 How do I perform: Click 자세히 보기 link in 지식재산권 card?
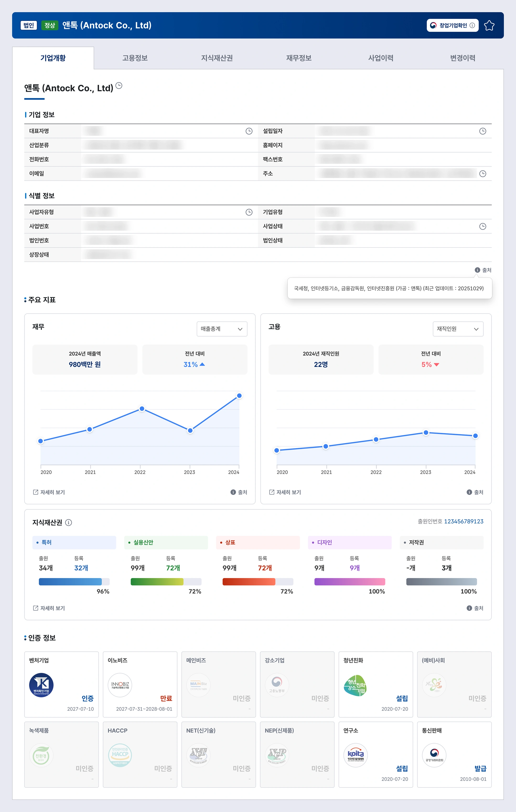tap(49, 608)
